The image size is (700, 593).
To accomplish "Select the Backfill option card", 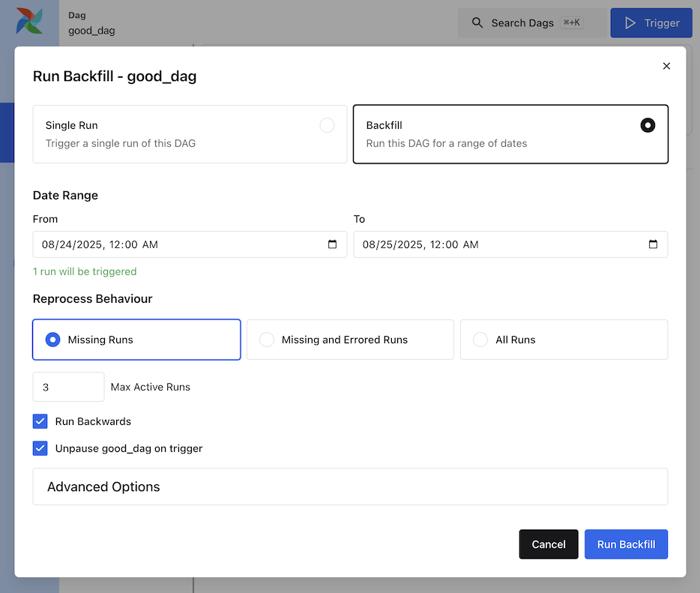I will [x=510, y=134].
